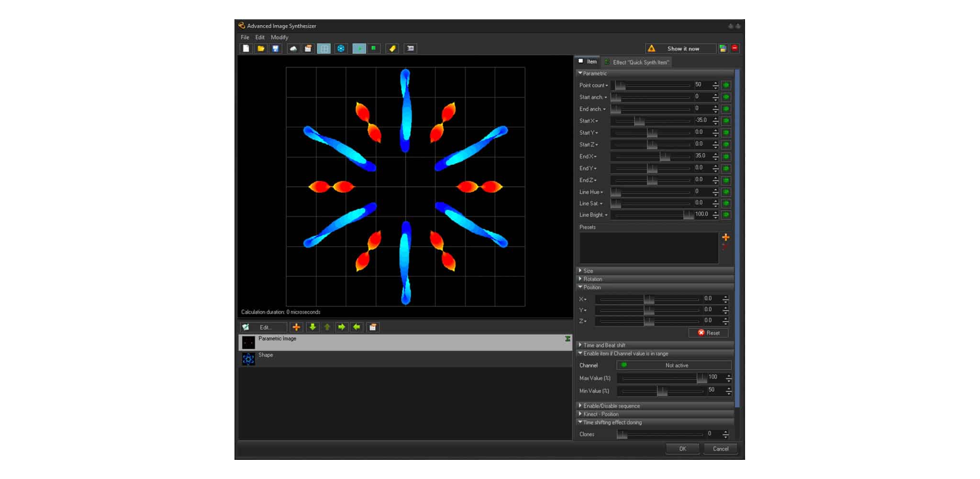Collapse the Parametric section
Screen dimensions: 980x479
pos(594,73)
